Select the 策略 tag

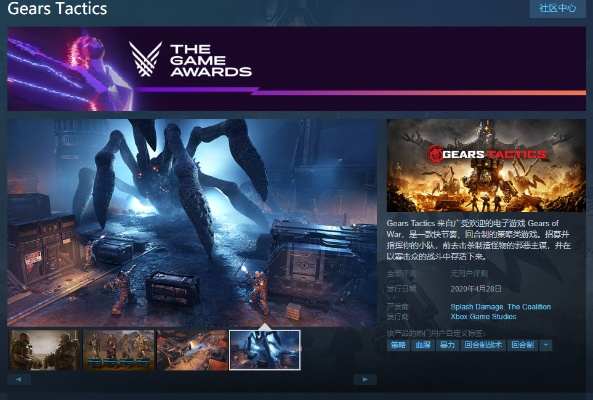(398, 345)
